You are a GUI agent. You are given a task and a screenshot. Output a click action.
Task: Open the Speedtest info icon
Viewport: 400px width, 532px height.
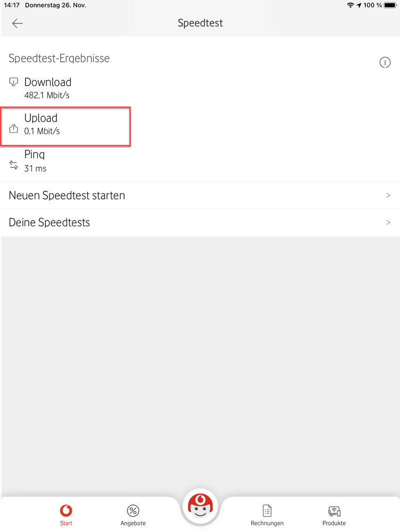(x=385, y=62)
